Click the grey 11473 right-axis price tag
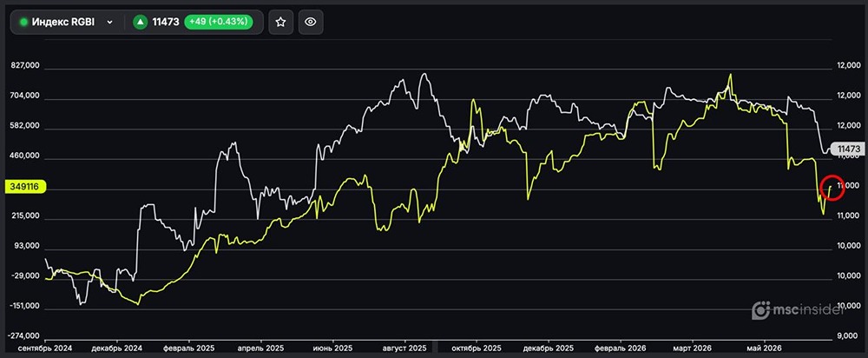 tap(849, 149)
